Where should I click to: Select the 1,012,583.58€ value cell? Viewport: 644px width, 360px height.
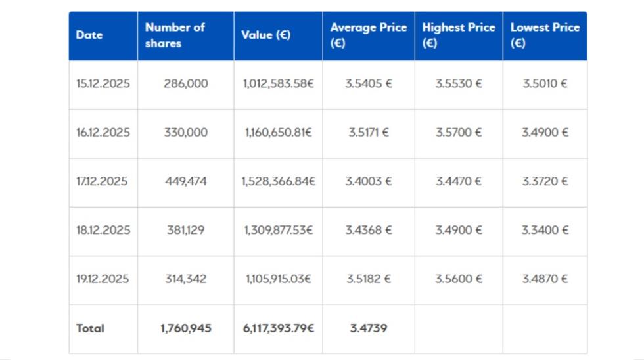coord(278,84)
